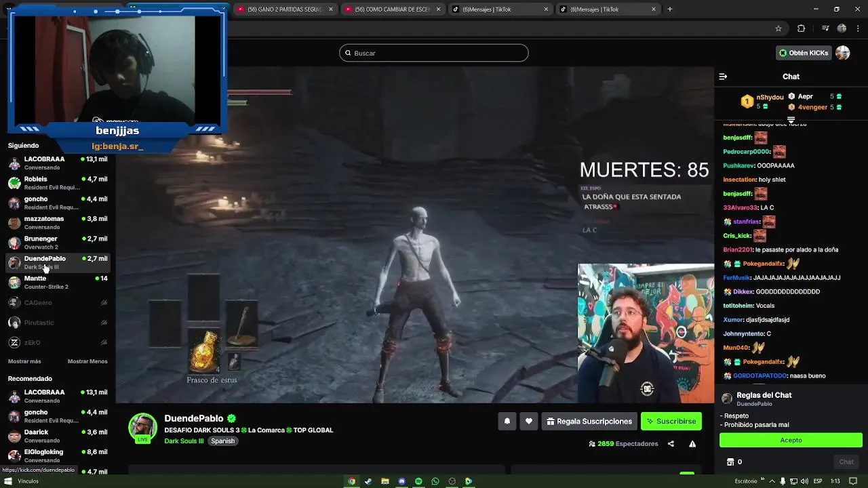
Task: Open Spotify from the taskbar
Action: [x=418, y=481]
